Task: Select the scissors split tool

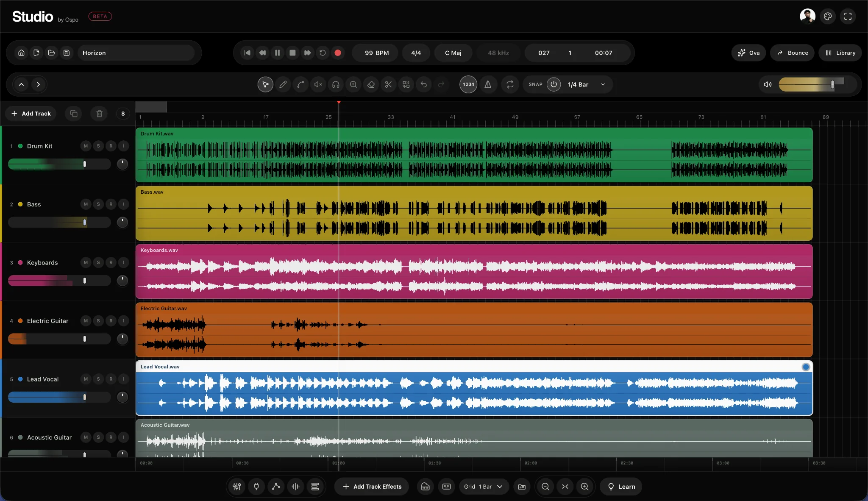Action: click(x=388, y=84)
